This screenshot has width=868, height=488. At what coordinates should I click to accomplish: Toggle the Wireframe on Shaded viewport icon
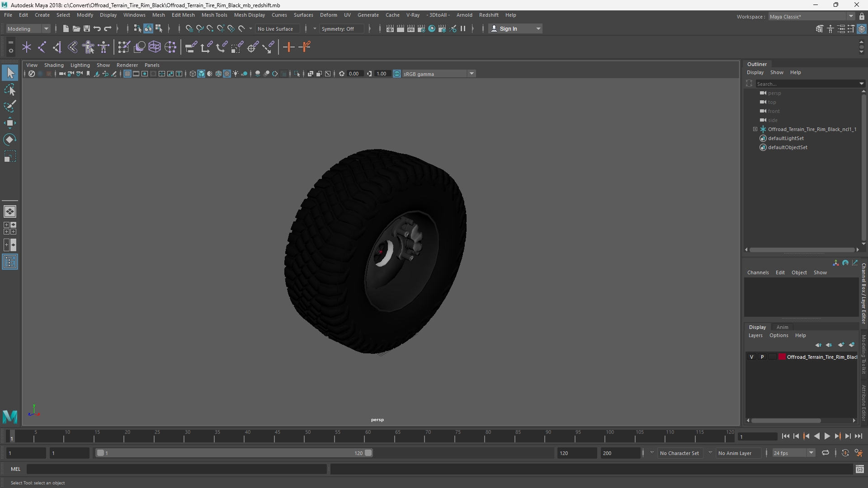(x=218, y=74)
